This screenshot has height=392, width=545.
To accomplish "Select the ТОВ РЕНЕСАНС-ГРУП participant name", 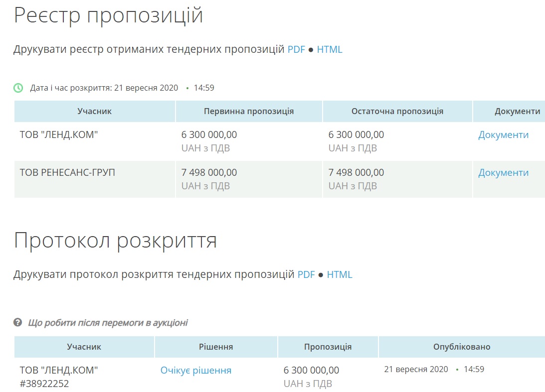I will (x=67, y=173).
